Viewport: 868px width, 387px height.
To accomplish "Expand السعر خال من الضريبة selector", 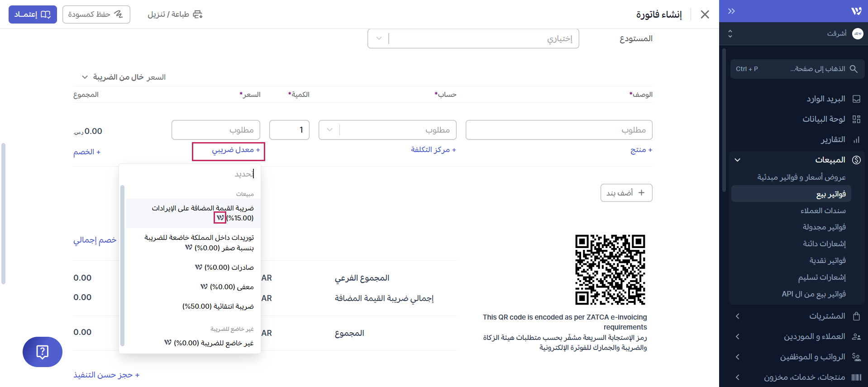I will pos(85,77).
